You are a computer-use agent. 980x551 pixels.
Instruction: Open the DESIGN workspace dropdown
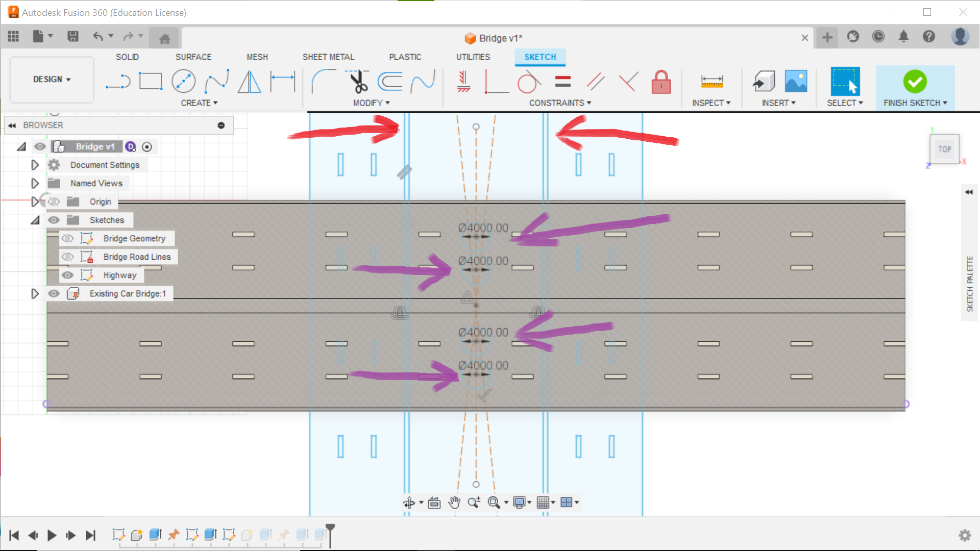pyautogui.click(x=52, y=80)
